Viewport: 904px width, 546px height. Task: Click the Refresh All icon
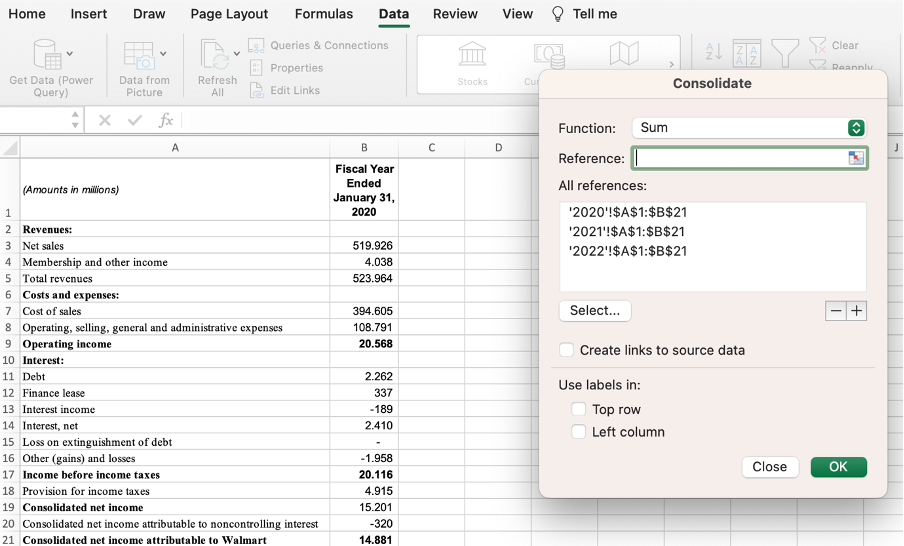pos(214,55)
